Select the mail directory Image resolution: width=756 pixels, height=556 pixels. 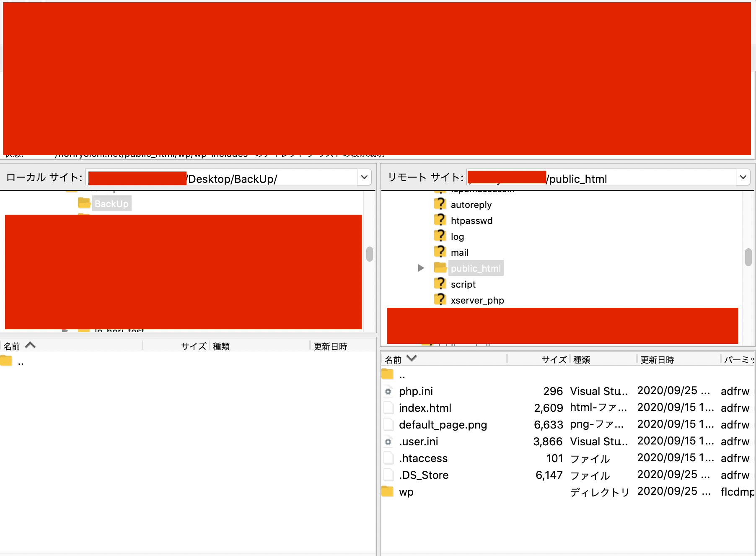[x=460, y=252]
